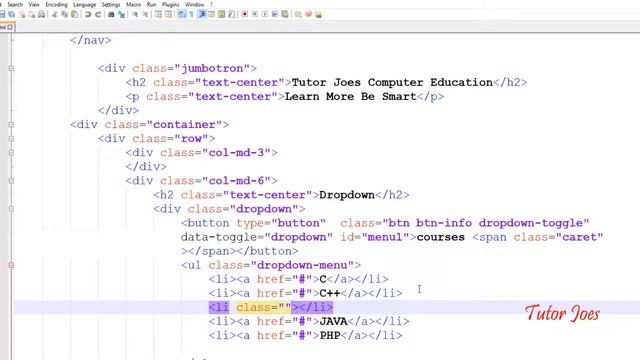Collapse the container div fold marker
640x360 pixels.
pos(11,124)
